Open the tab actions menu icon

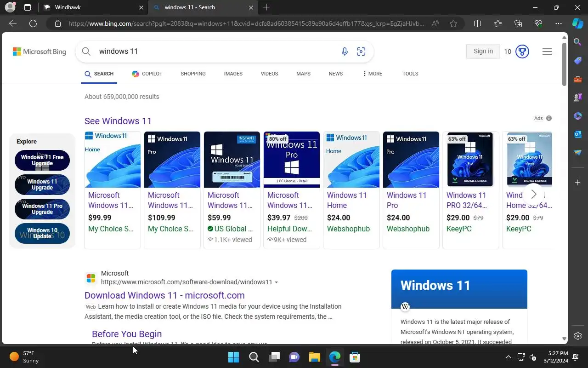(x=28, y=7)
